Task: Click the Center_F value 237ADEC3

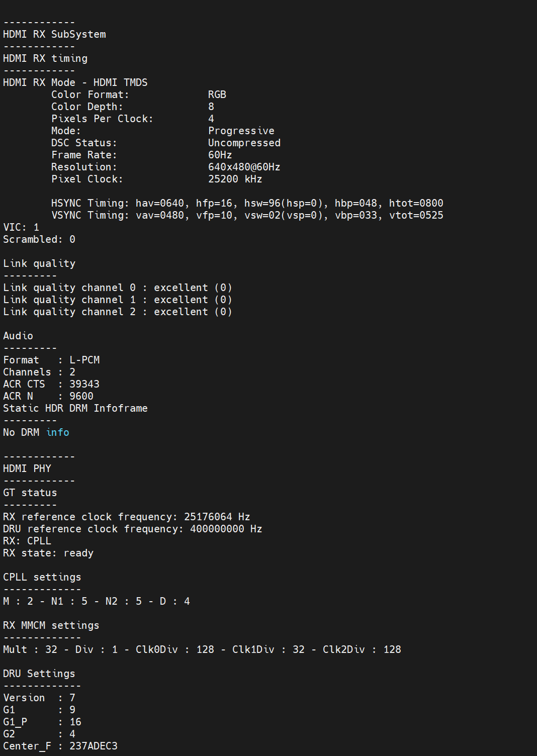Action: (x=94, y=746)
